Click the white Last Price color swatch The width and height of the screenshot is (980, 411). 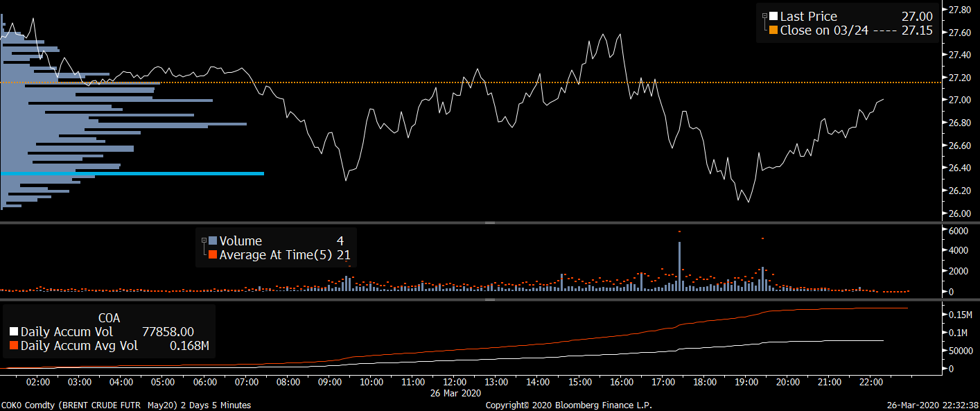[x=773, y=16]
